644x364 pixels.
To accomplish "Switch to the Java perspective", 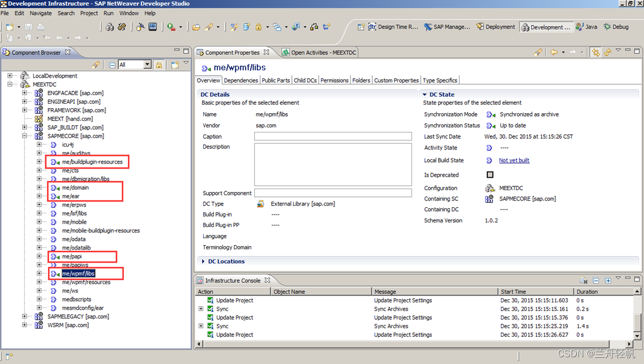I will tap(586, 27).
